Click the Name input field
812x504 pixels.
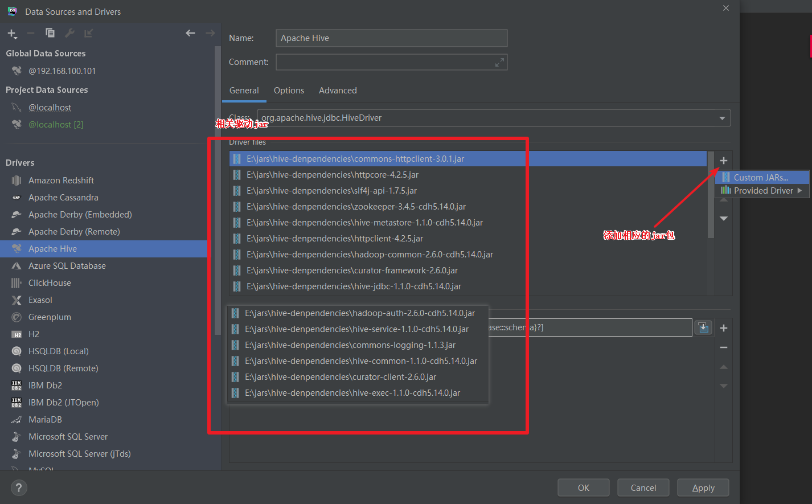coord(391,38)
